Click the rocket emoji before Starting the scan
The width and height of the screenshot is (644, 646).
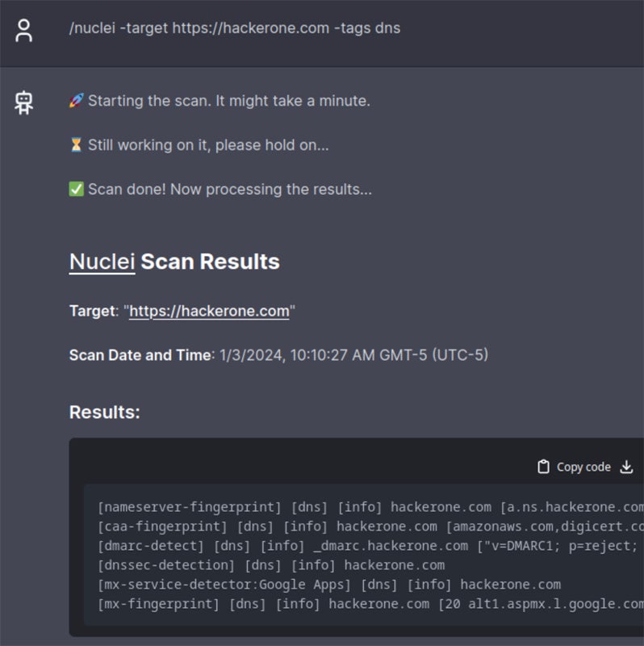click(x=77, y=101)
